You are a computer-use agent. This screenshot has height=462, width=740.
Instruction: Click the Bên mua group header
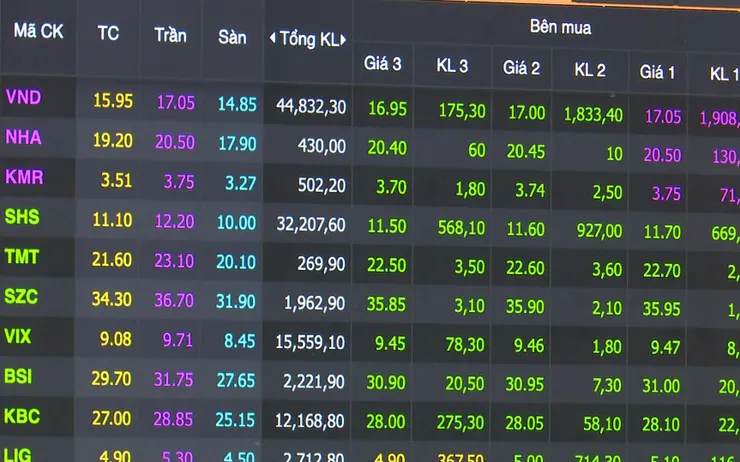(560, 27)
